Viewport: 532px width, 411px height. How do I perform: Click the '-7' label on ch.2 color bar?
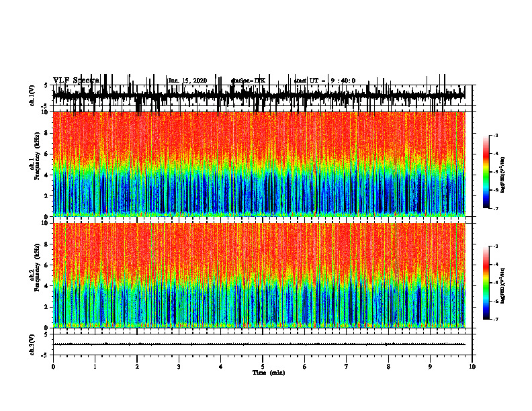click(496, 320)
